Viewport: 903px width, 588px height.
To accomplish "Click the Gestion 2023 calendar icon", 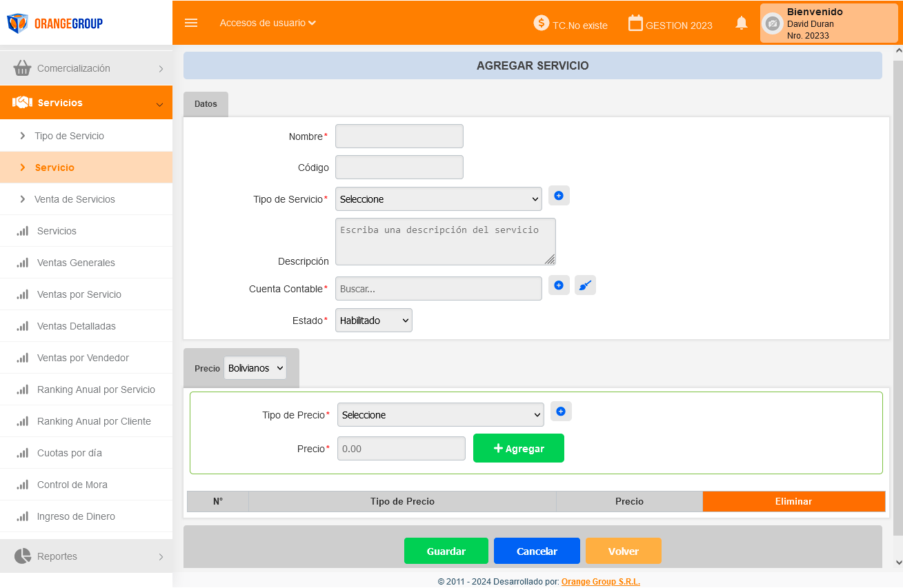I will click(x=635, y=23).
